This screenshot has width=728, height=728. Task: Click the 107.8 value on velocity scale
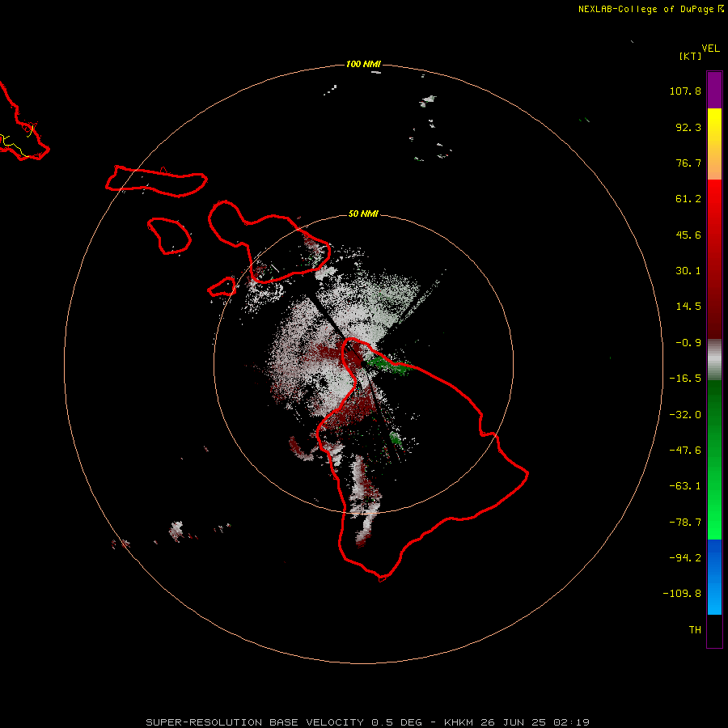685,91
